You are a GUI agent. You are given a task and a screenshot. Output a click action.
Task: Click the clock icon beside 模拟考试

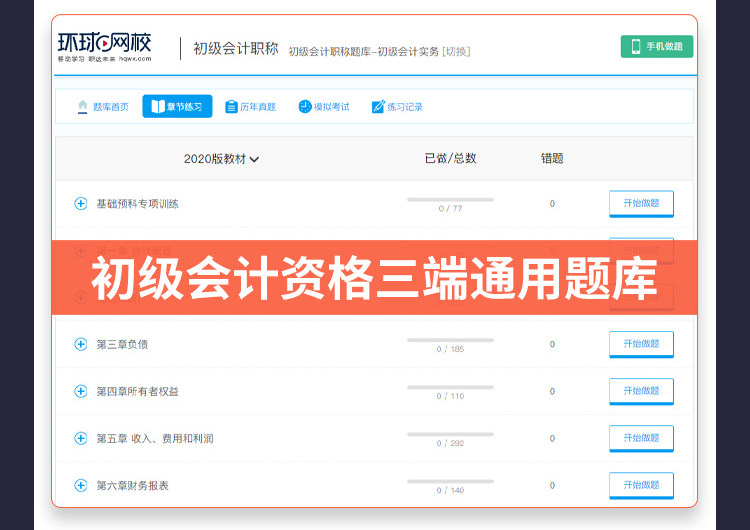[x=305, y=106]
